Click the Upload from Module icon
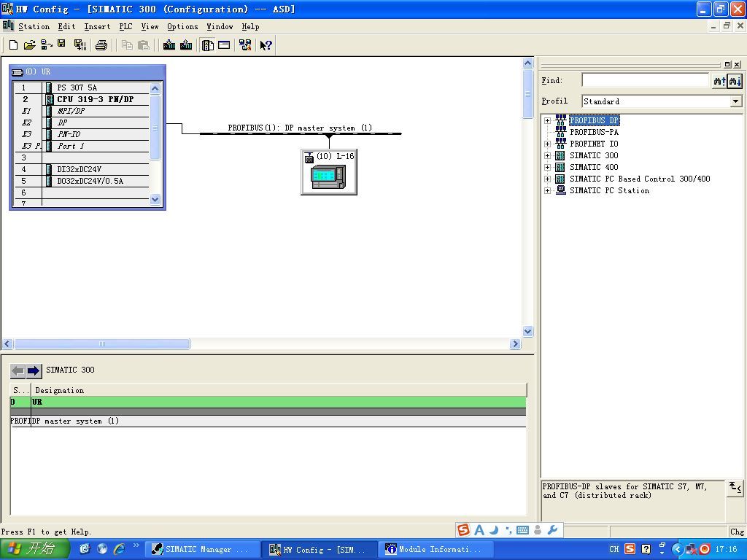Screen dimensions: 747x560 point(186,45)
